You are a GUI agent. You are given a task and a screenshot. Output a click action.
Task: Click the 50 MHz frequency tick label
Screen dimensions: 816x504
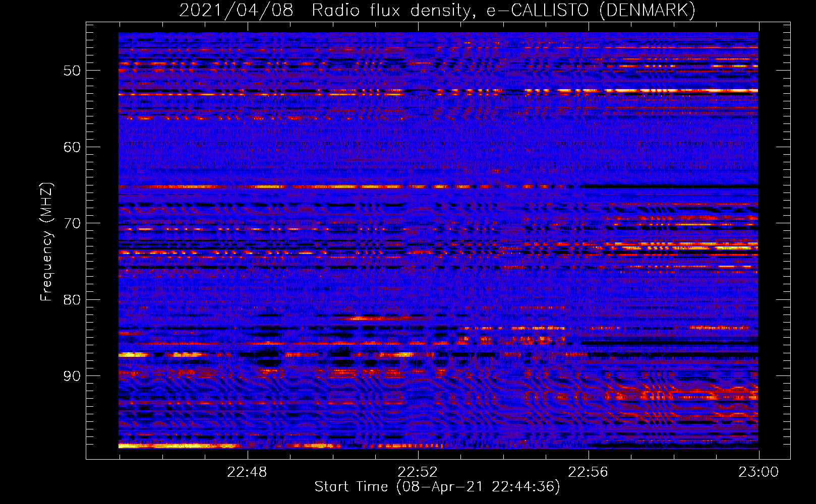(72, 71)
